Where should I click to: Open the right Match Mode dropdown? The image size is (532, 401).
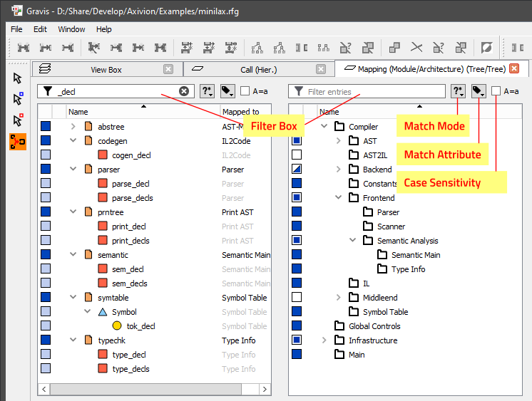458,91
